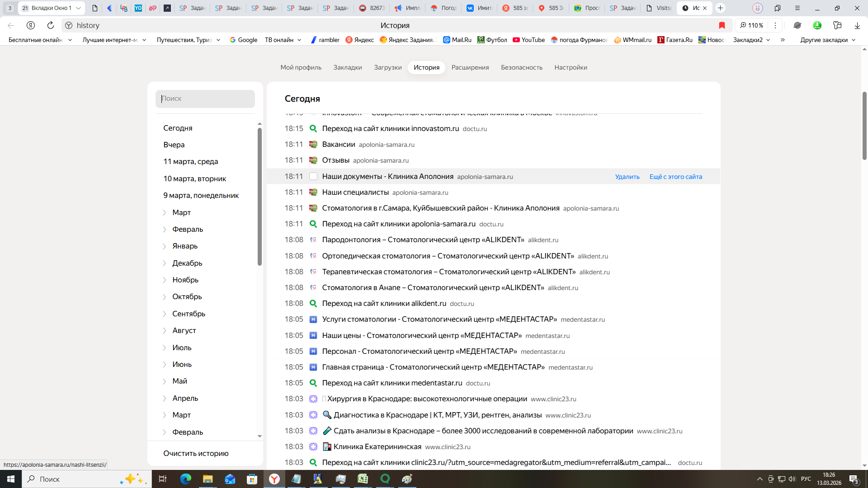Click the sidebar date list scrollbar
This screenshot has height=488, width=868.
pos(259,197)
